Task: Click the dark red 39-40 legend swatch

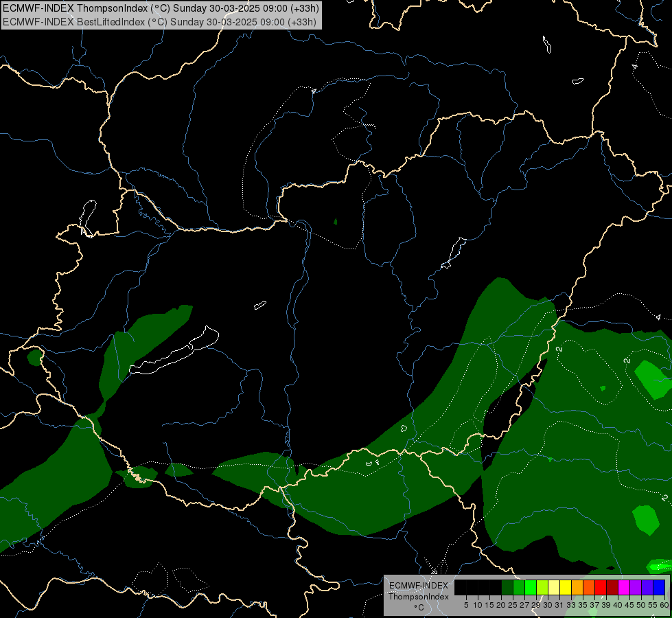Action: 612,587
